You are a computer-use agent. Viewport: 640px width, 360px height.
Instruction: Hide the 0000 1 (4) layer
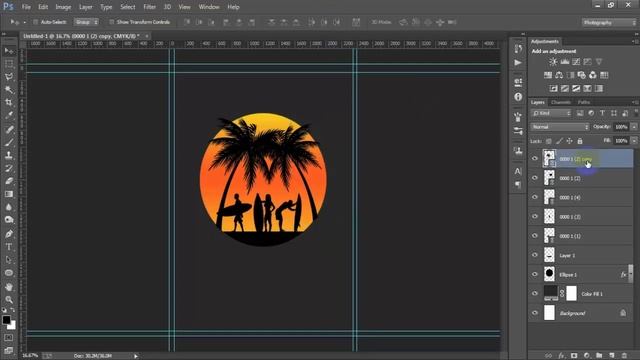coord(535,197)
